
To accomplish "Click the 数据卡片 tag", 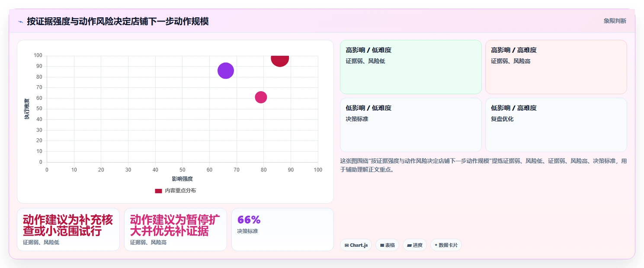I will (x=445, y=245).
